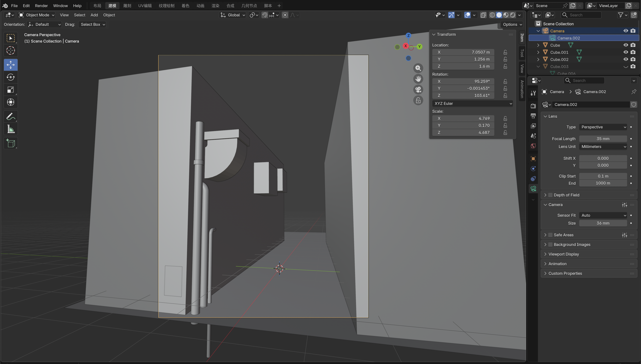641x364 pixels.
Task: Open the Window menu
Action: click(60, 6)
